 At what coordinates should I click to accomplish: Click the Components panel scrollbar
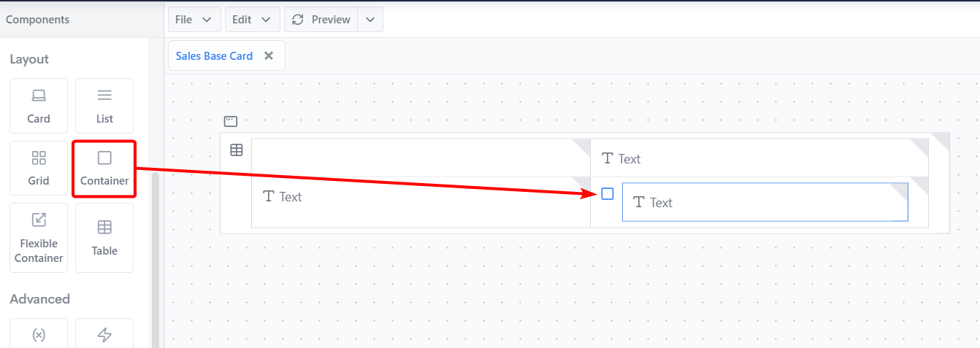pyautogui.click(x=155, y=255)
